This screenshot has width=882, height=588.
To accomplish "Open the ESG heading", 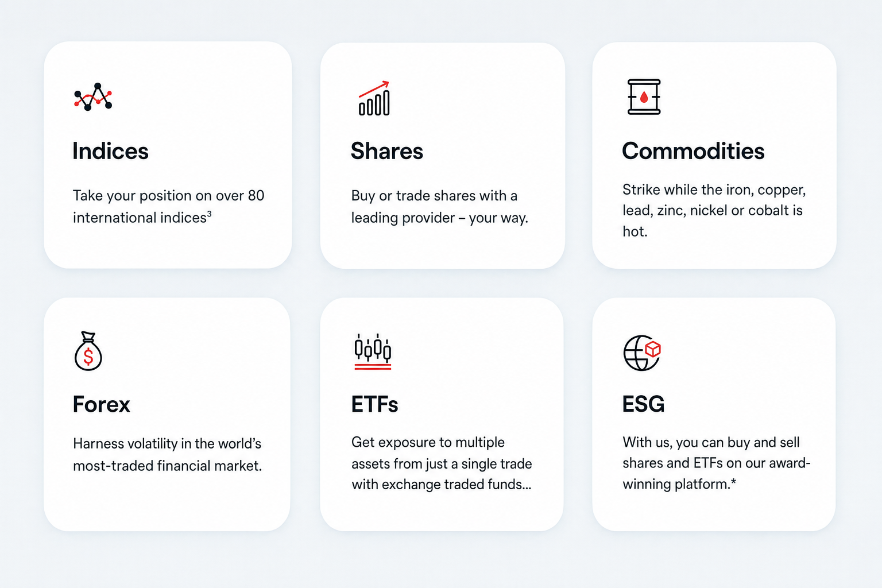I will (643, 404).
